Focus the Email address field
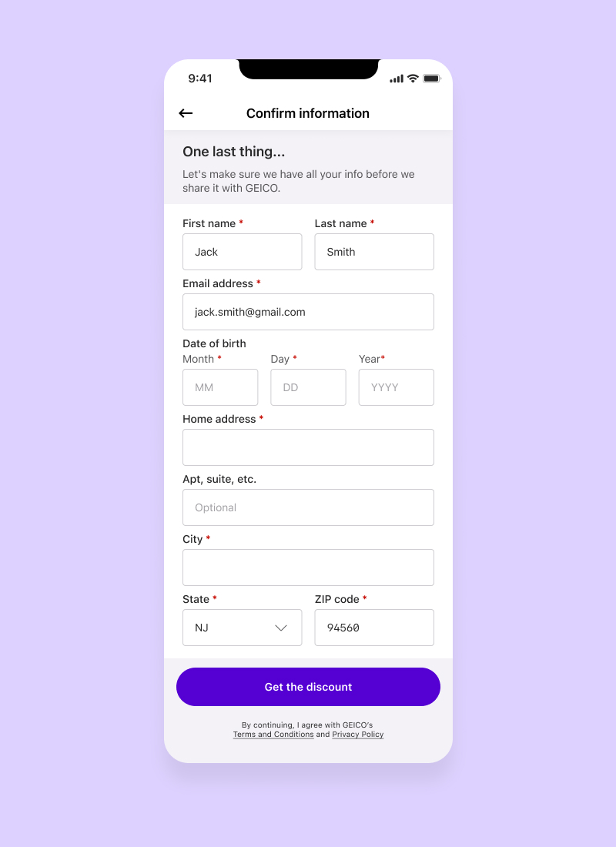The height and width of the screenshot is (847, 616). (308, 312)
